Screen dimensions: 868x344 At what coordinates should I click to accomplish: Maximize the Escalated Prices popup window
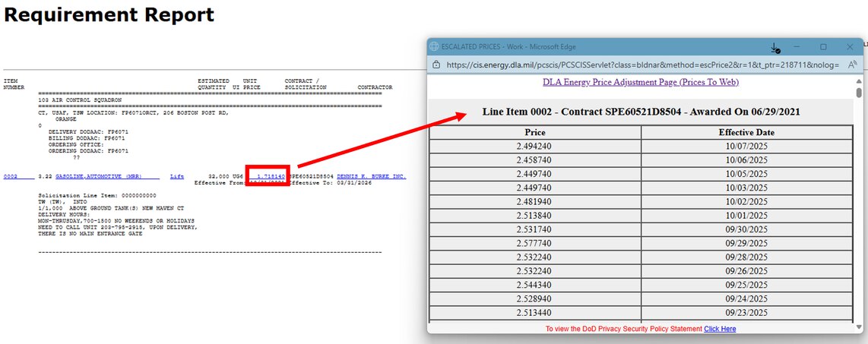[823, 47]
